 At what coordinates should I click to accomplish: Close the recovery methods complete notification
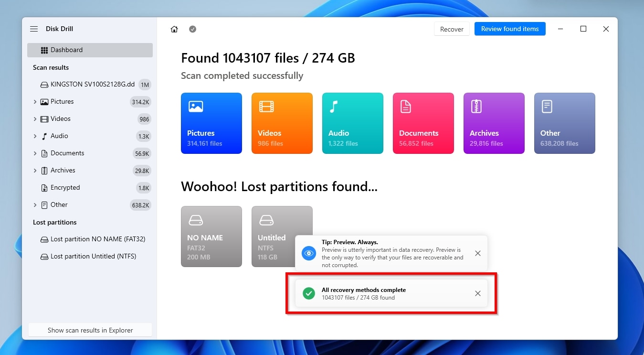[x=478, y=293]
